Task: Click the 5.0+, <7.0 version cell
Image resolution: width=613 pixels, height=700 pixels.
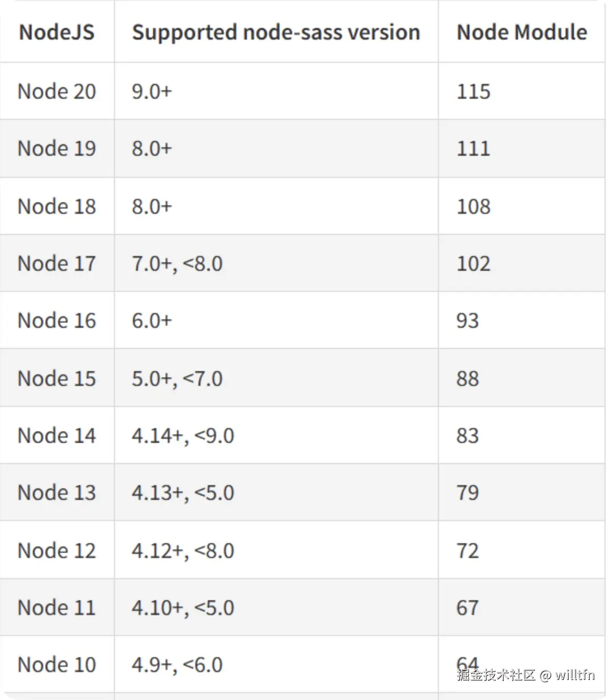Action: point(177,379)
